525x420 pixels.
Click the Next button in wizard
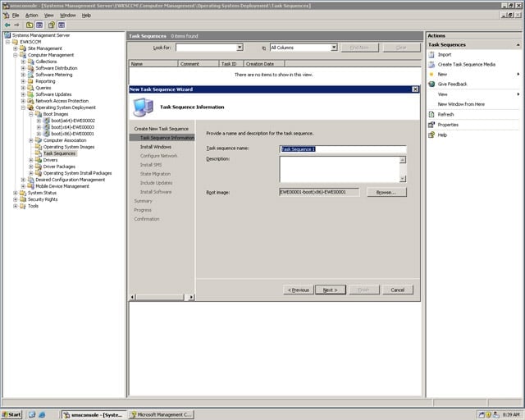[x=330, y=290]
